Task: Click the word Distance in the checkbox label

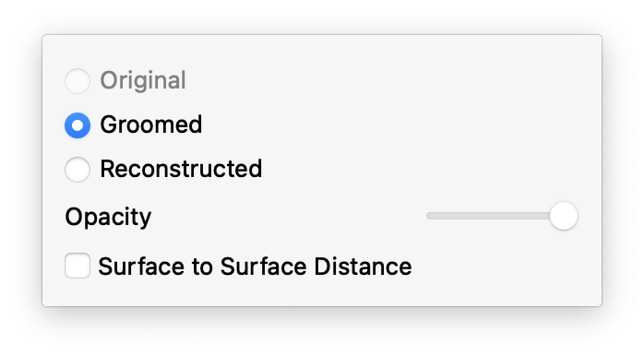Action: click(364, 267)
